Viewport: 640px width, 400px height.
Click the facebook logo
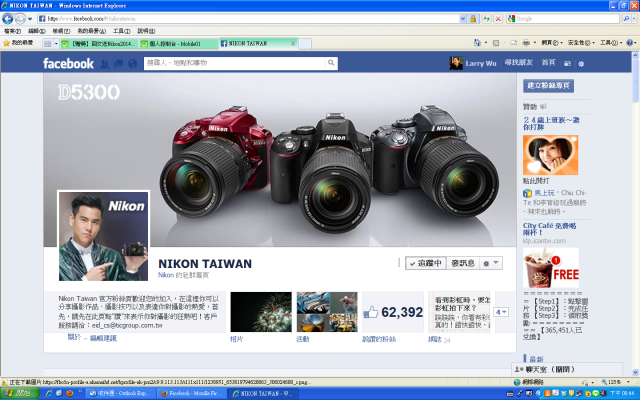[x=68, y=63]
